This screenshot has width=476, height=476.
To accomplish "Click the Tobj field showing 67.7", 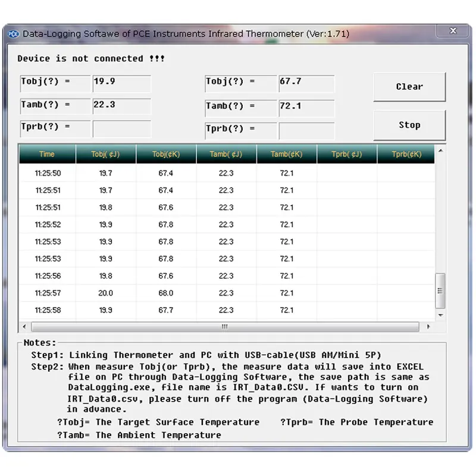I will click(306, 83).
